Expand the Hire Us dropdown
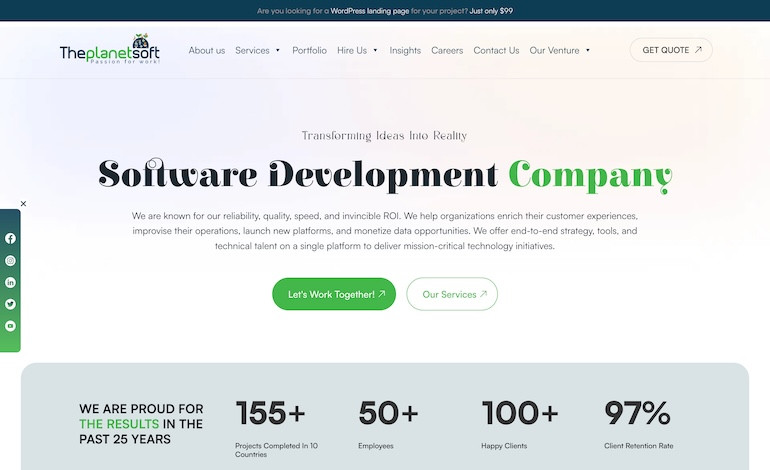Image resolution: width=770 pixels, height=470 pixels. (x=357, y=50)
